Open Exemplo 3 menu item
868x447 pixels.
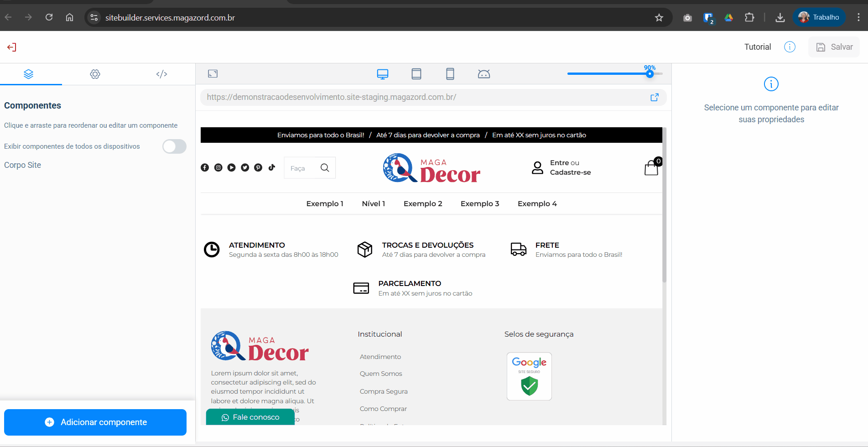click(x=480, y=203)
